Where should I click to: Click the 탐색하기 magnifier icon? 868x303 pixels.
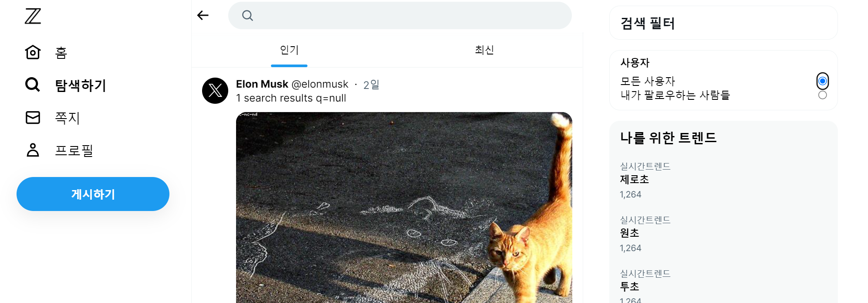pos(33,85)
